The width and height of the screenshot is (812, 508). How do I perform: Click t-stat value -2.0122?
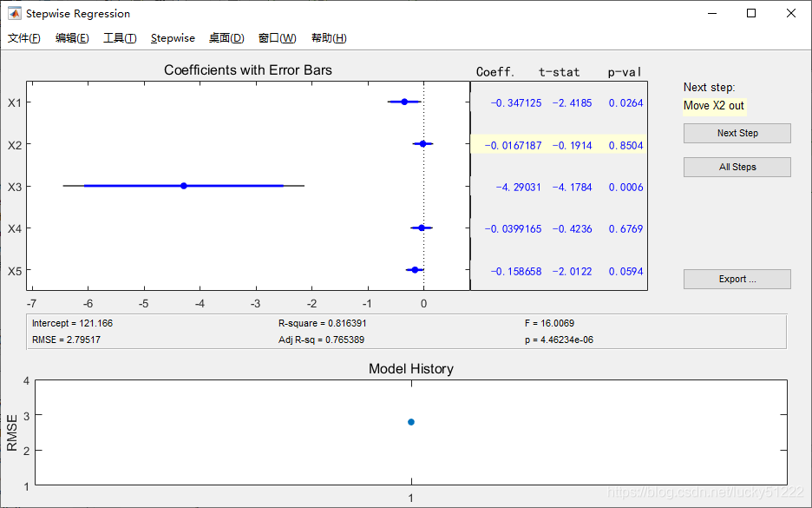tap(572, 272)
